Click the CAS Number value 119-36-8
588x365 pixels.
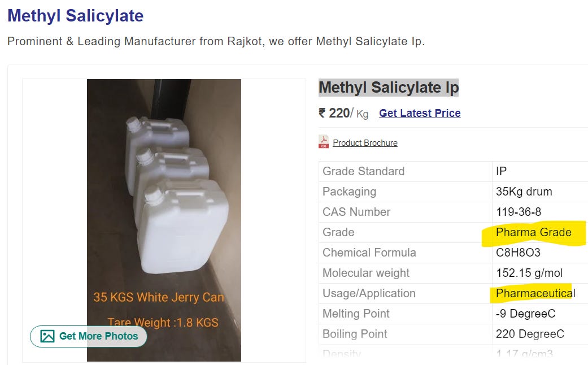pos(518,212)
